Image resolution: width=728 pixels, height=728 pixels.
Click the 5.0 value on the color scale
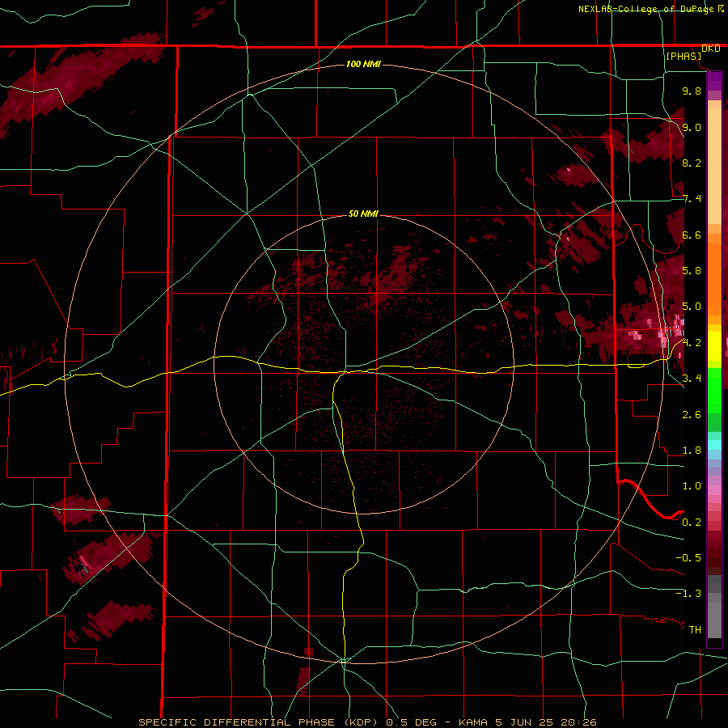pos(692,307)
